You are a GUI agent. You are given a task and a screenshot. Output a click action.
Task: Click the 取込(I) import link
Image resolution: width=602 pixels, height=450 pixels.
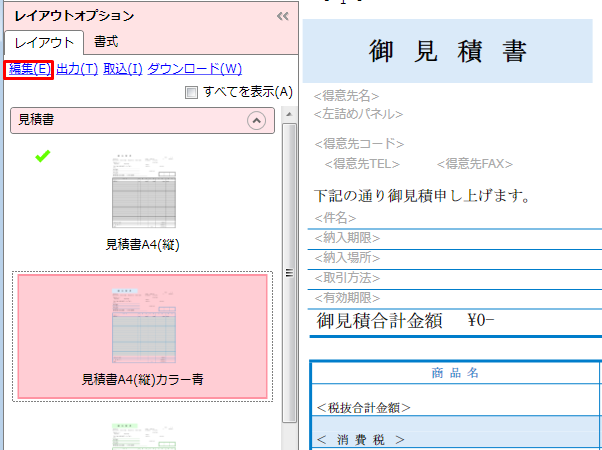tap(123, 69)
